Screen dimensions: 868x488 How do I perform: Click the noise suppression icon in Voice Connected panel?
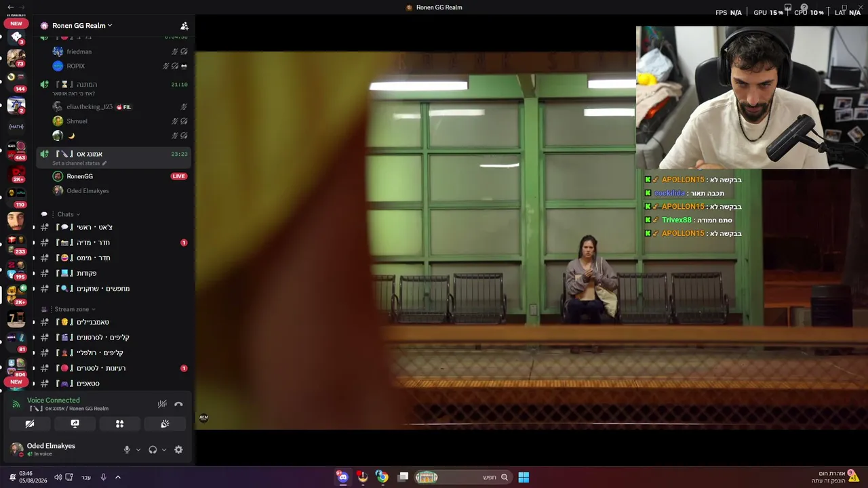pos(162,404)
